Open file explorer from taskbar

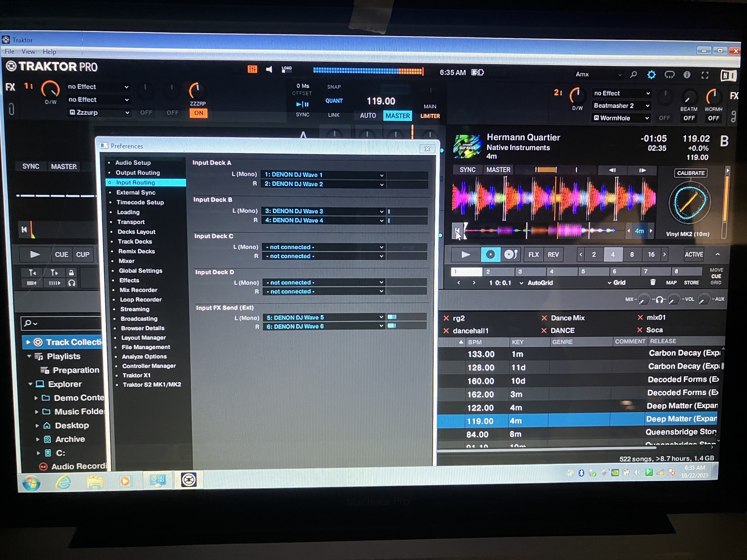95,482
